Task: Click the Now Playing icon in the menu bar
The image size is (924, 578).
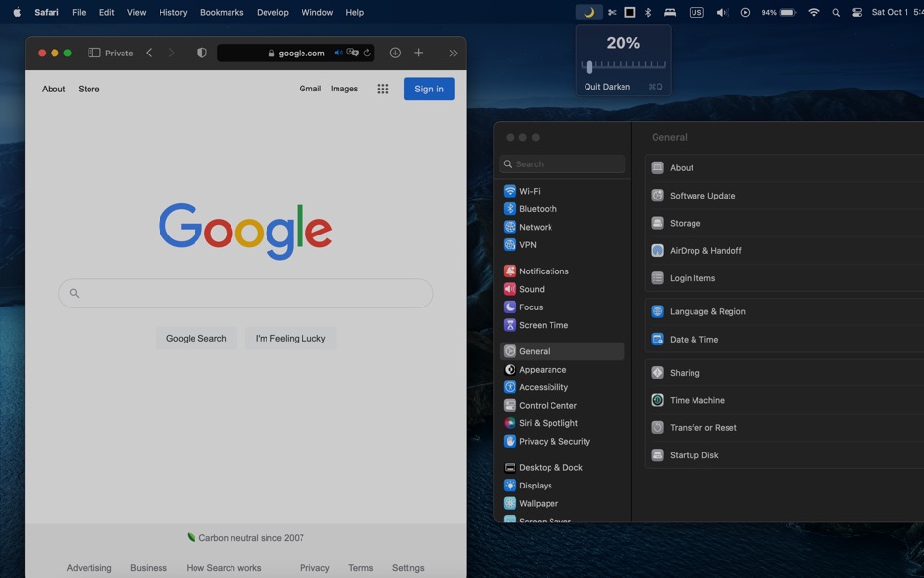Action: click(745, 12)
